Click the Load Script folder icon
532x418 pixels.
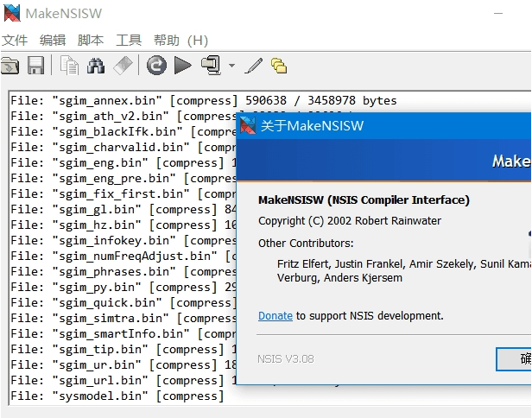(x=9, y=66)
